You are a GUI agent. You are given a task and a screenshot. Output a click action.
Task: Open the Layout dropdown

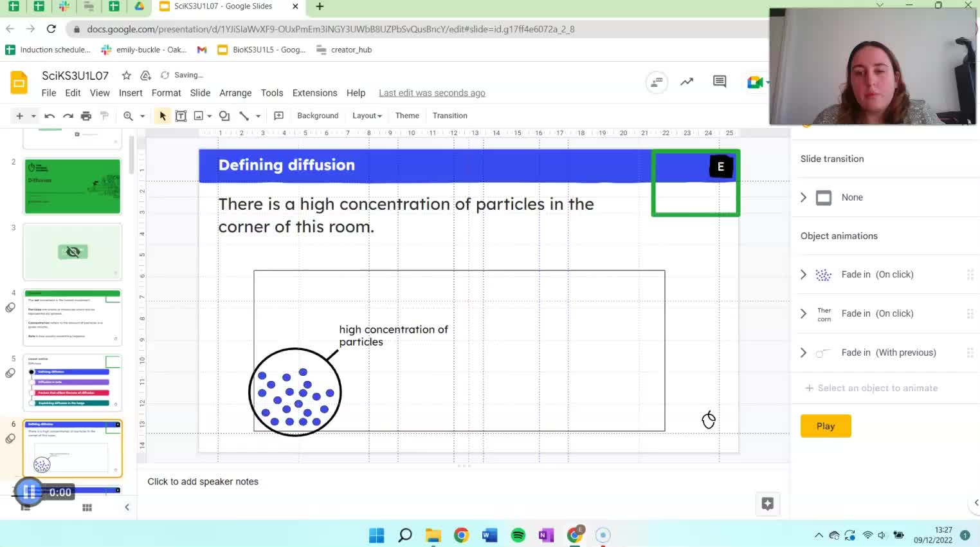click(367, 116)
